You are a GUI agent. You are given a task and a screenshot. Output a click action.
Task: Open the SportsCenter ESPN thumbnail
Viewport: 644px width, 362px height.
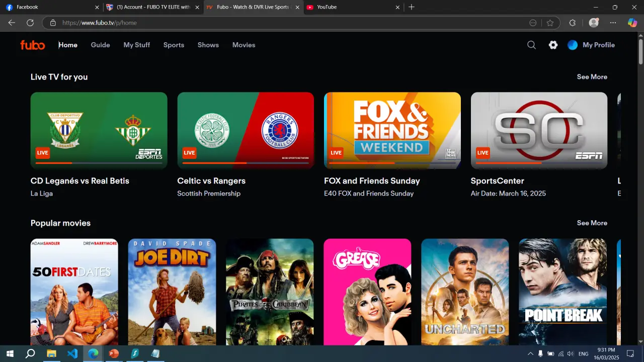pos(539,130)
